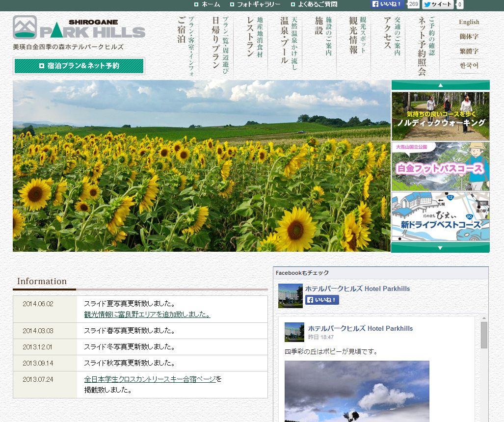This screenshot has height=422, width=504.
Task: Click the Shirogane Park Hills logo
Action: tap(79, 27)
